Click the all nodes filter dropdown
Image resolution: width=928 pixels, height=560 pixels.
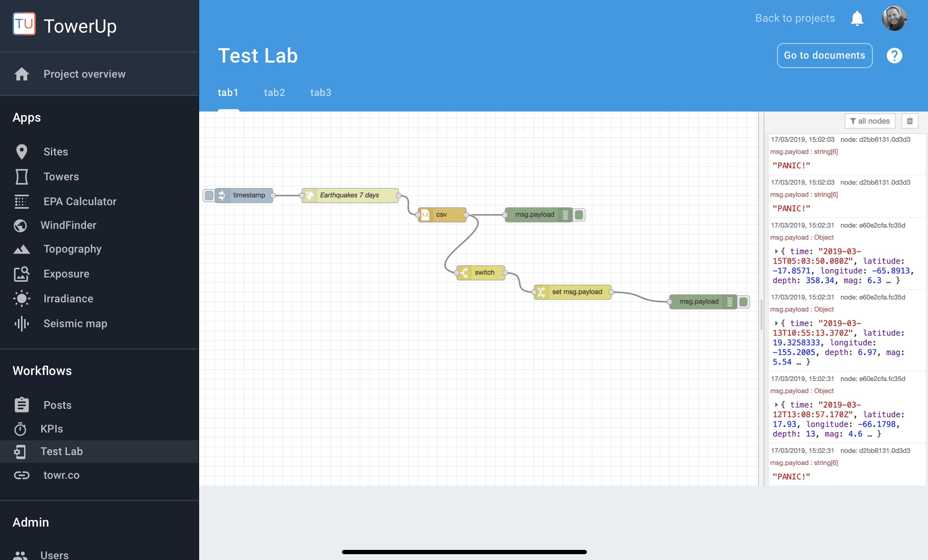tap(870, 121)
